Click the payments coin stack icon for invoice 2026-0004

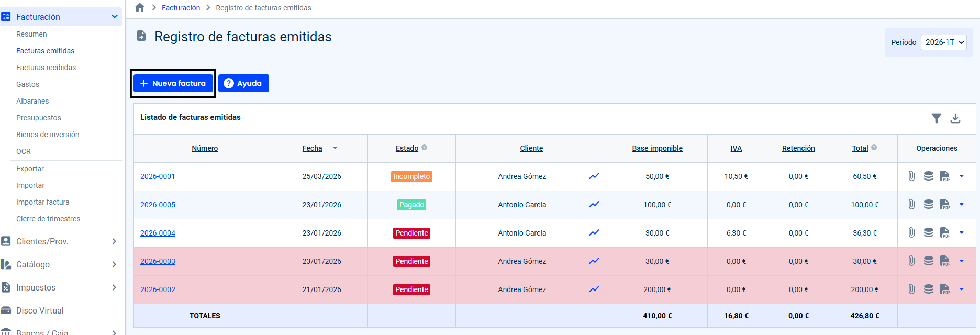click(x=928, y=233)
